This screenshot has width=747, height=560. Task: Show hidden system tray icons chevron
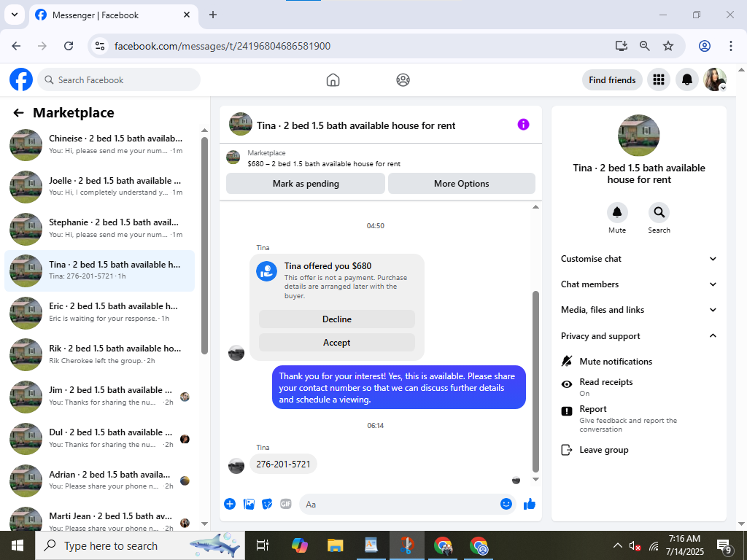617,545
